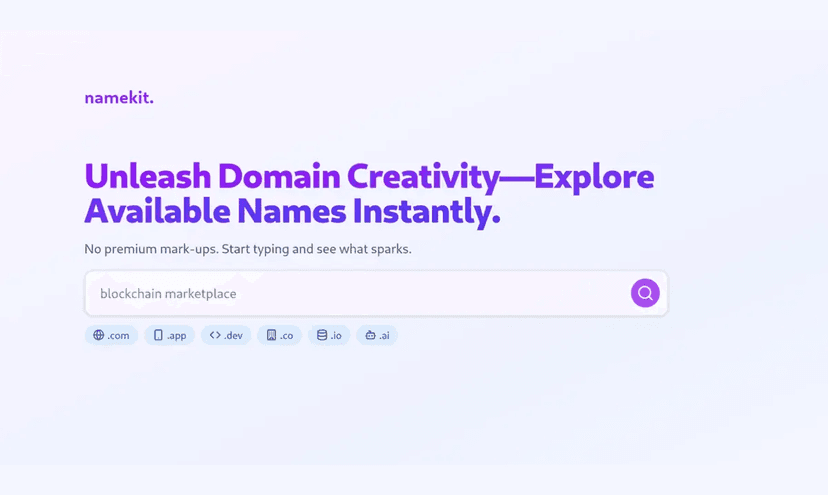
Task: Click the building icon on .co chip
Action: (271, 335)
